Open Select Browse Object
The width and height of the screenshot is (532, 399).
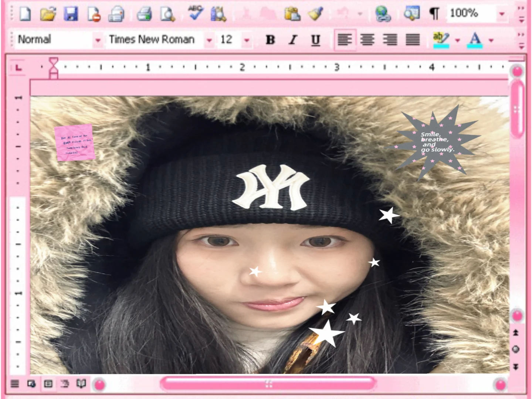tap(516, 349)
